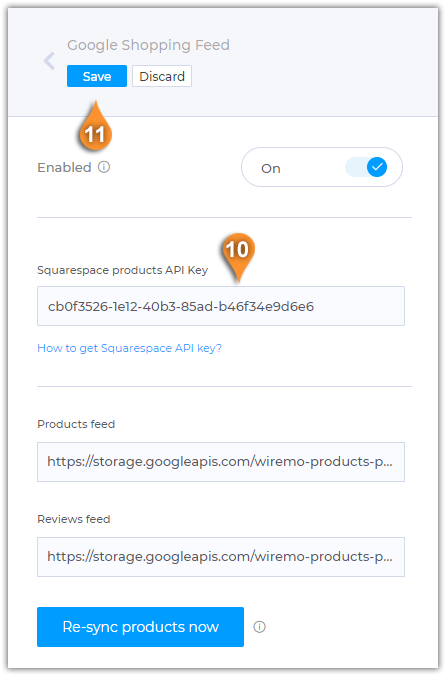448x676 pixels.
Task: Click the blue checkmark knob of the switch
Action: pos(377,167)
